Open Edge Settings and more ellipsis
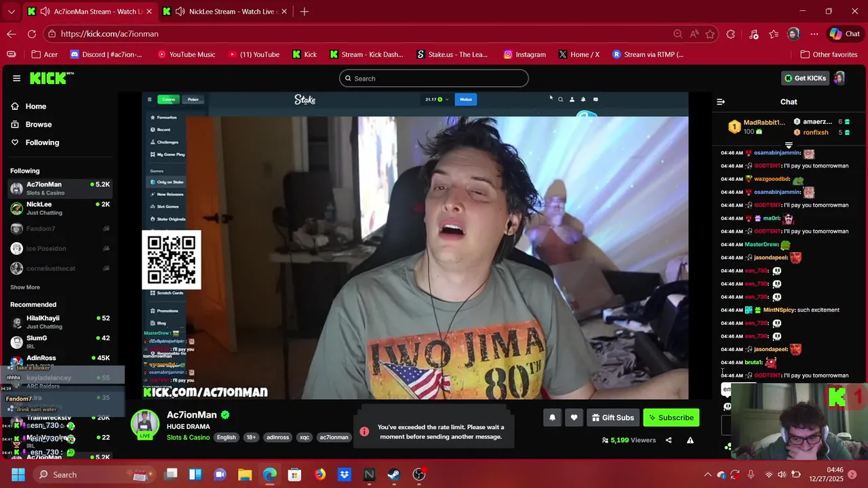Screen dimensions: 868x488 coord(814,34)
